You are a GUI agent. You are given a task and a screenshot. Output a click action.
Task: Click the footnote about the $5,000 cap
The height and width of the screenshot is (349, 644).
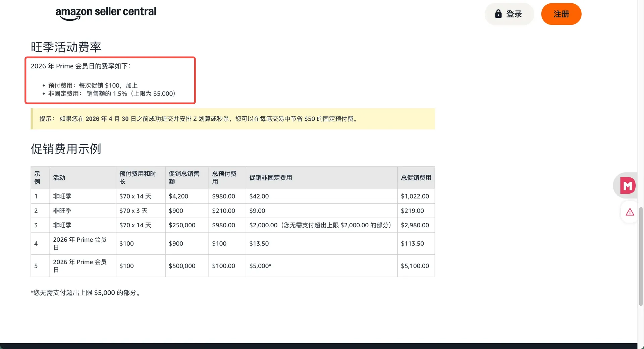click(x=86, y=293)
